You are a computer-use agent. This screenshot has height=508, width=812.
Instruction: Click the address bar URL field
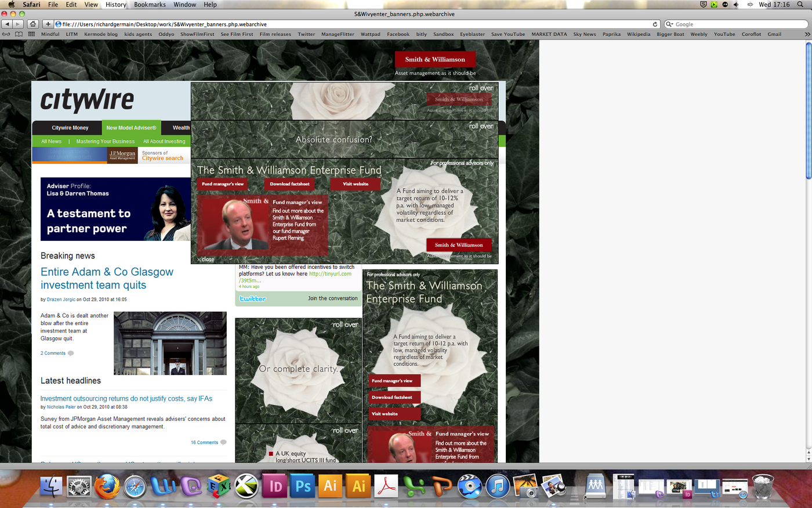(357, 24)
